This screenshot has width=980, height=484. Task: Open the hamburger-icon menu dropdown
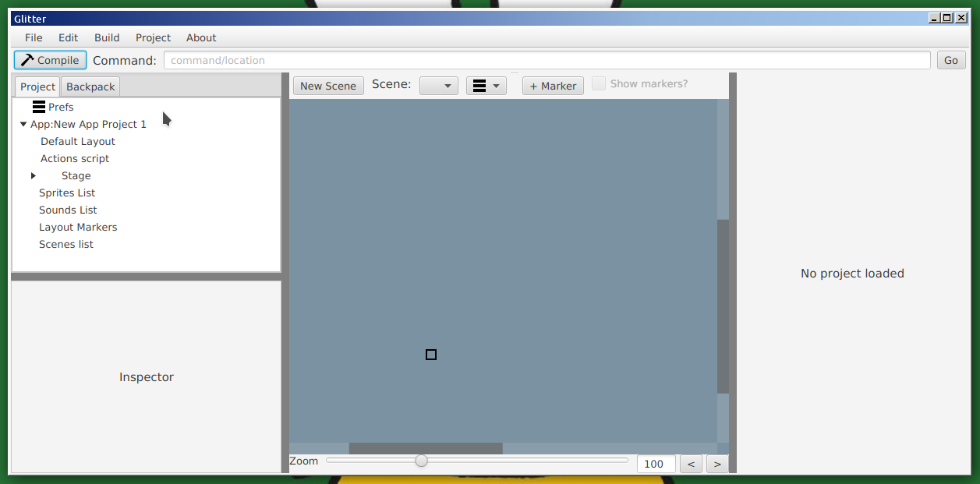point(486,86)
